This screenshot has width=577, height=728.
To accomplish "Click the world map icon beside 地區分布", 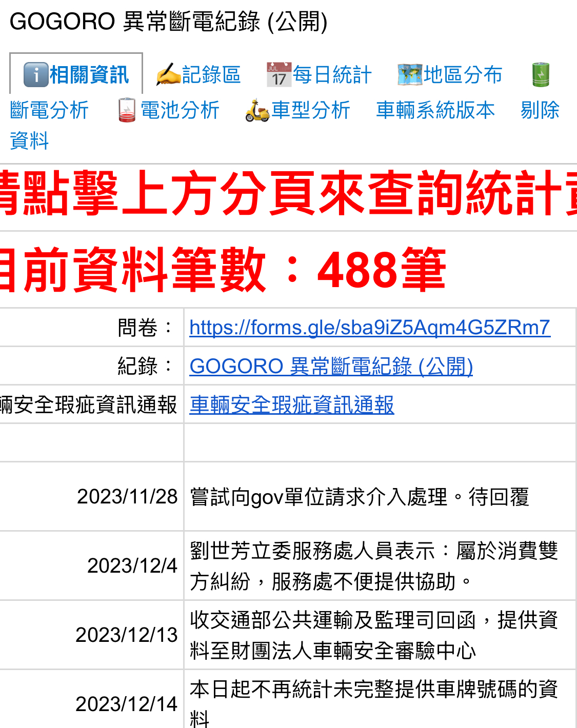I will [410, 75].
